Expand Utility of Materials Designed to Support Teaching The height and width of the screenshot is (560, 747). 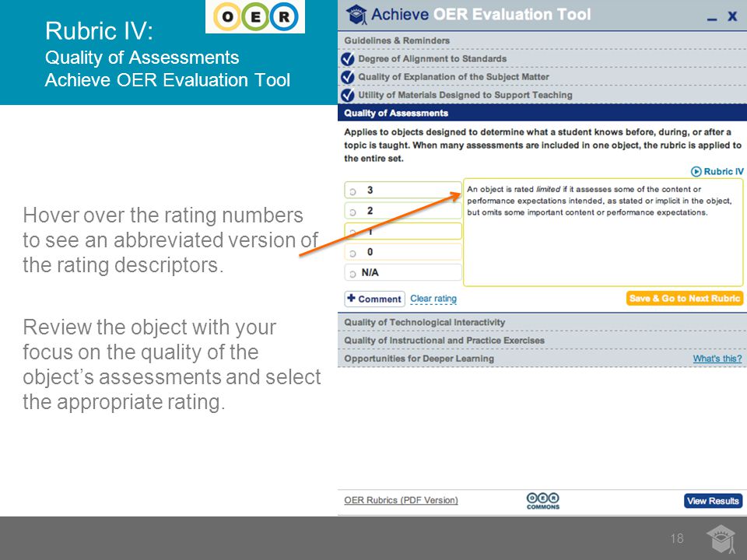542,95
